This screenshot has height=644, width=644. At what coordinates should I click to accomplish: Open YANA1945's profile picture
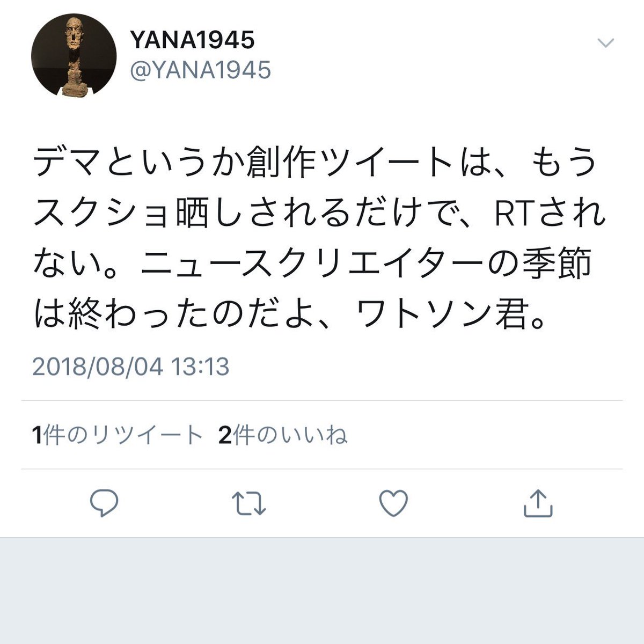click(74, 55)
